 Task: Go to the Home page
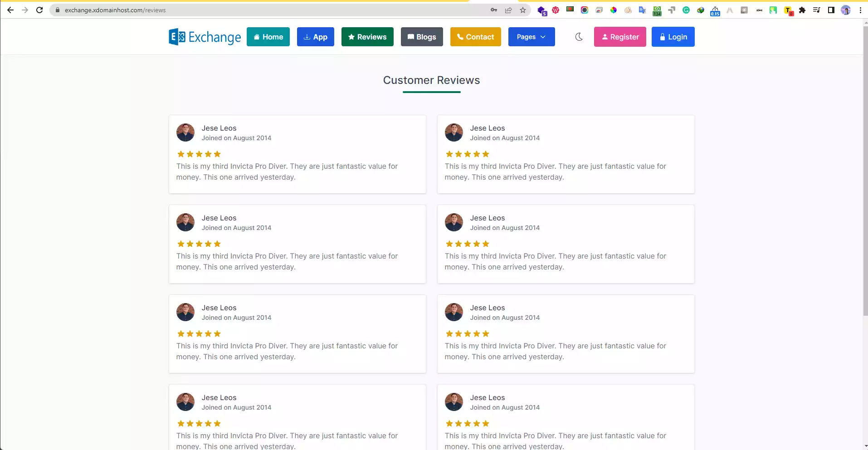click(268, 37)
